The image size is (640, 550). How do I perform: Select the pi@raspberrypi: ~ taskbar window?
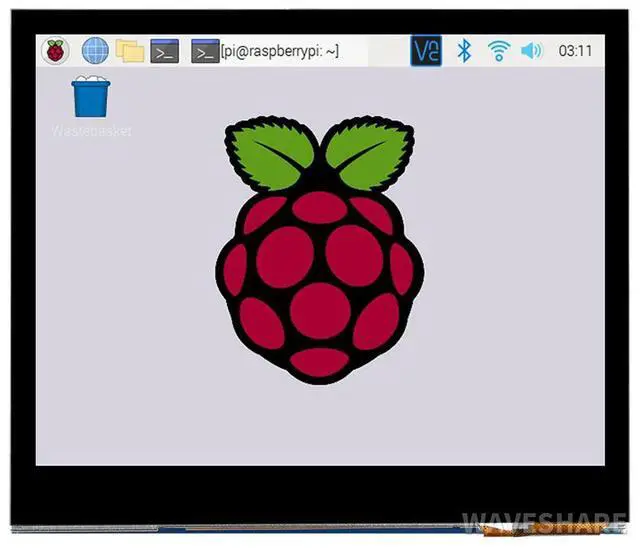tap(280, 50)
